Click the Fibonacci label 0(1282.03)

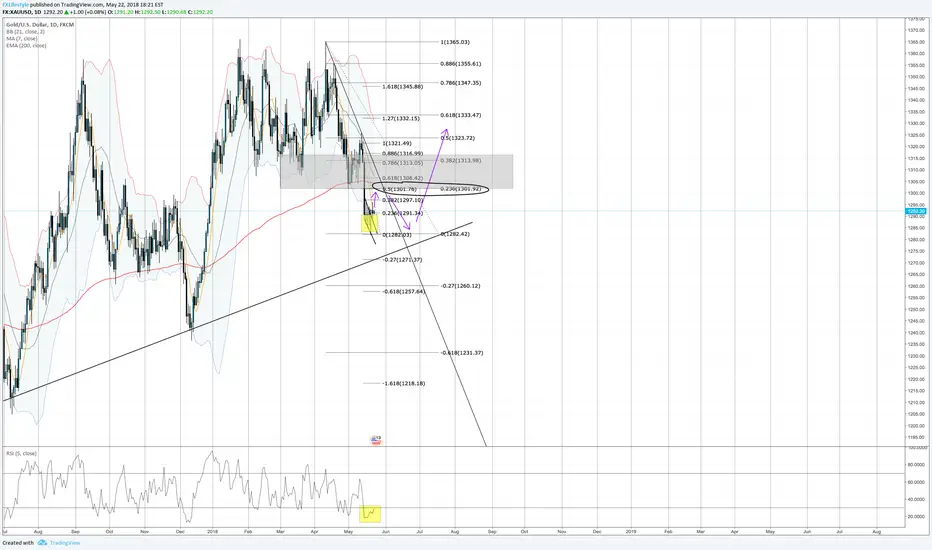coord(396,235)
